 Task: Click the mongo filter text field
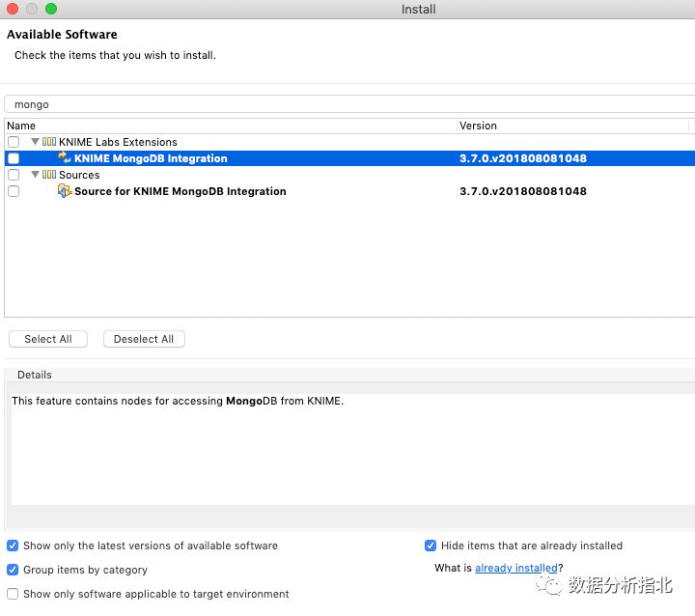coord(349,104)
